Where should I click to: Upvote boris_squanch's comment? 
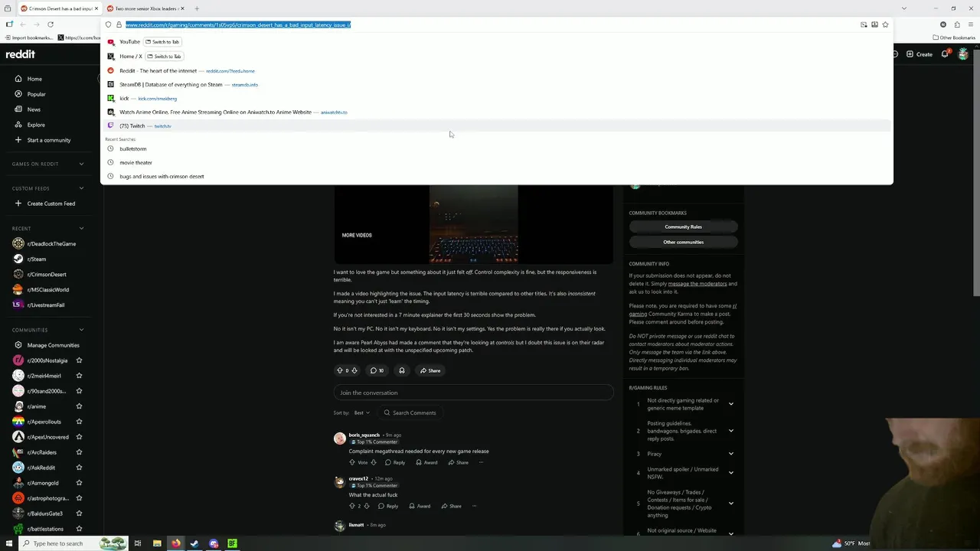352,462
